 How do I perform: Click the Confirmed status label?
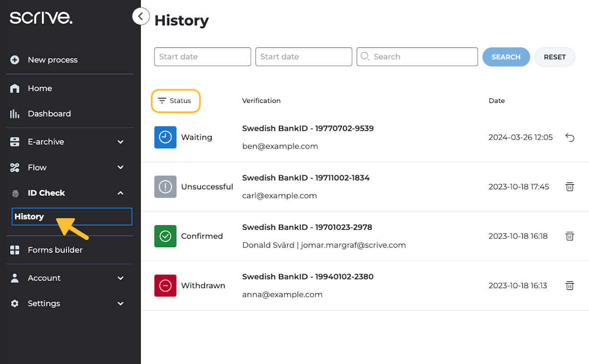(x=202, y=236)
